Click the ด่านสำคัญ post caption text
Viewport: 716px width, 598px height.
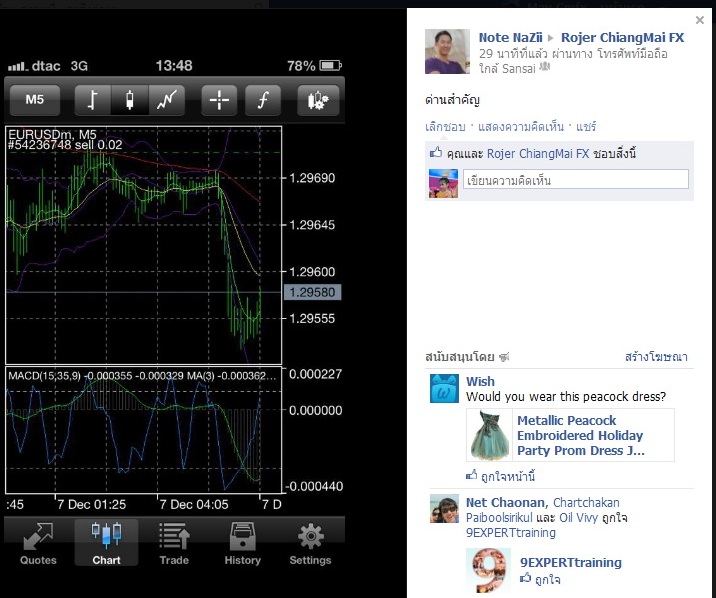tap(452, 100)
